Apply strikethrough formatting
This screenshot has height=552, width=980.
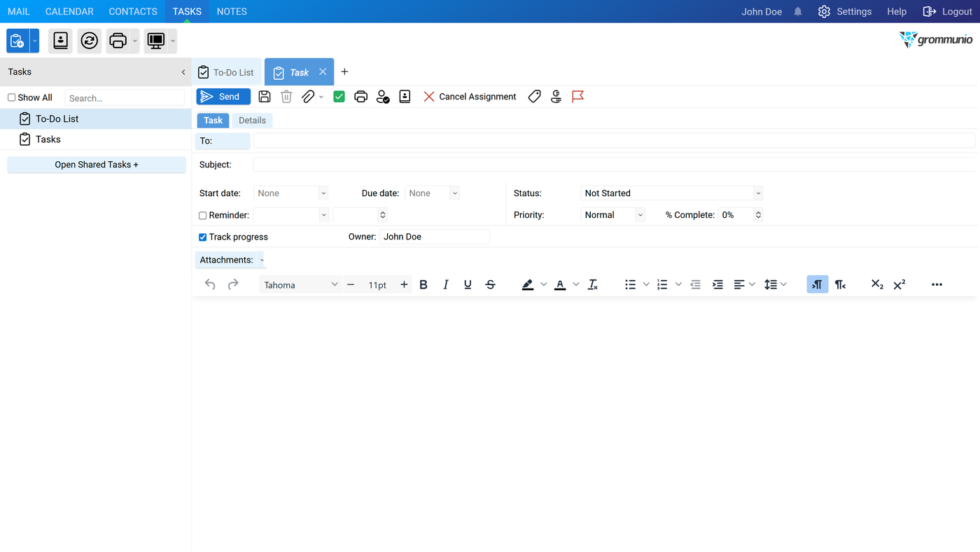490,284
